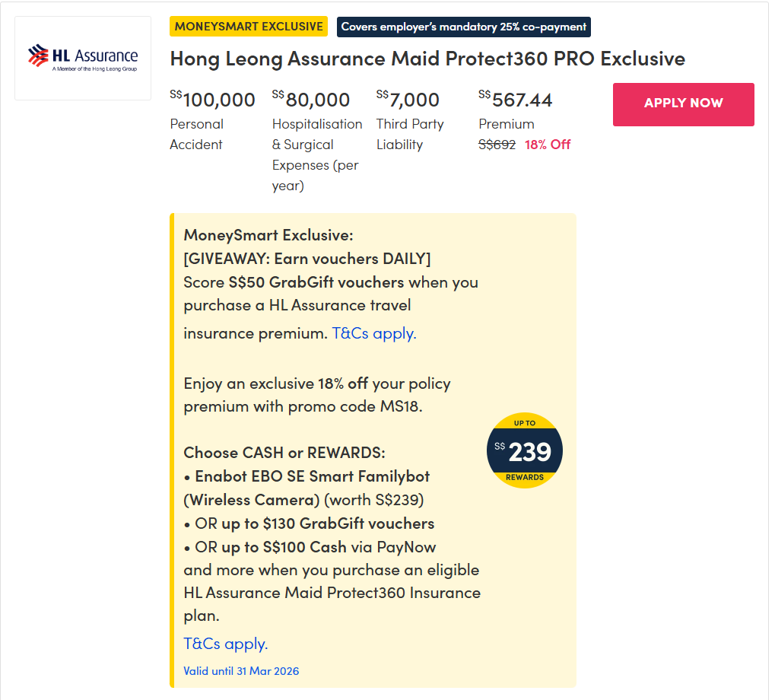
Task: Open the T&Cs apply link after travel insurance
Action: click(374, 333)
